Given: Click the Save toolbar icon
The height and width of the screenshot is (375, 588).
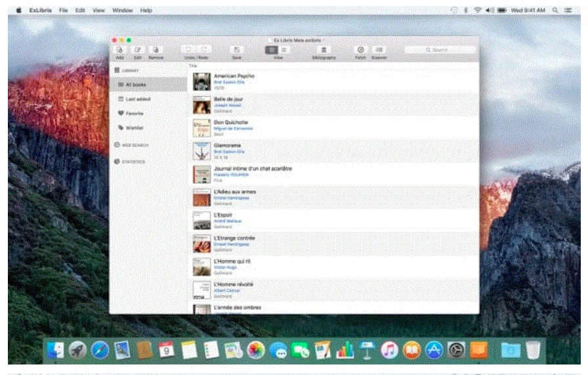Looking at the screenshot, I should coord(237,50).
